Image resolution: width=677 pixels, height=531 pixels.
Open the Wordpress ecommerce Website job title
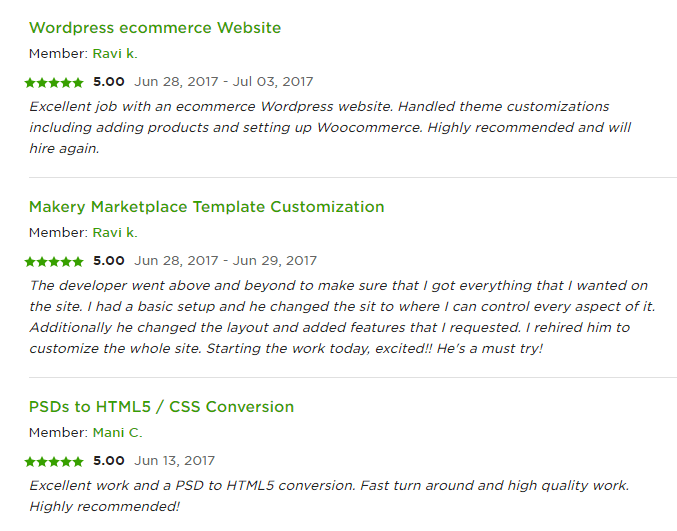155,28
